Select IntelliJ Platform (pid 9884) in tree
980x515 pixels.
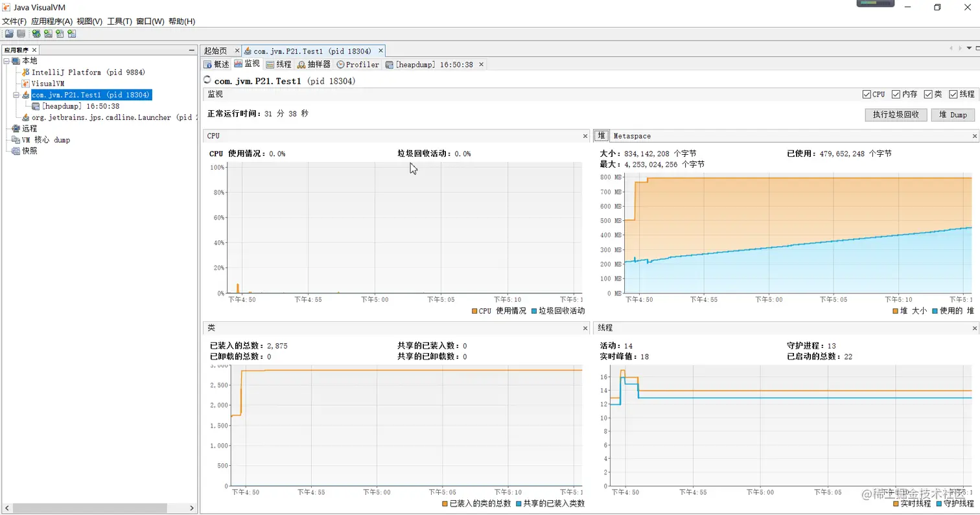(88, 73)
